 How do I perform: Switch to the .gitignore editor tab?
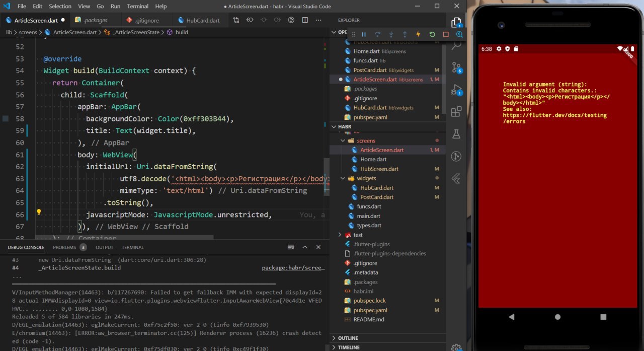point(146,21)
